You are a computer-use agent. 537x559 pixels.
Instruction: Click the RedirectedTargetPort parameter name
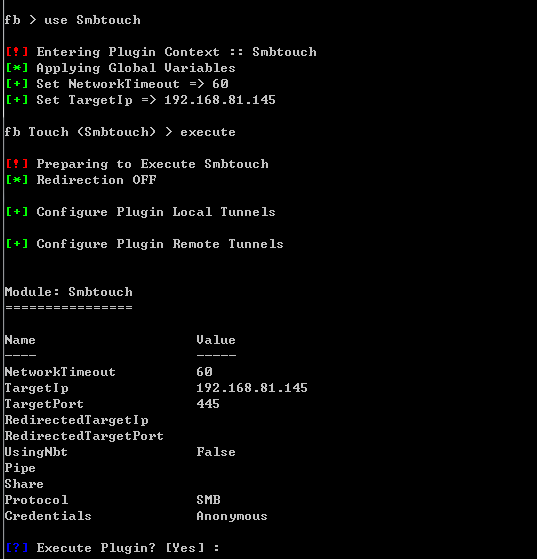coord(84,436)
